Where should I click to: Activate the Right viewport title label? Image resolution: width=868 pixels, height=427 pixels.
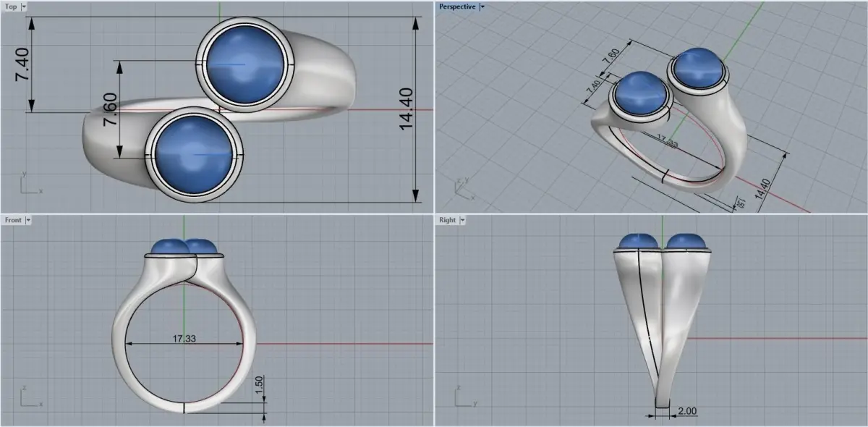pyautogui.click(x=447, y=220)
